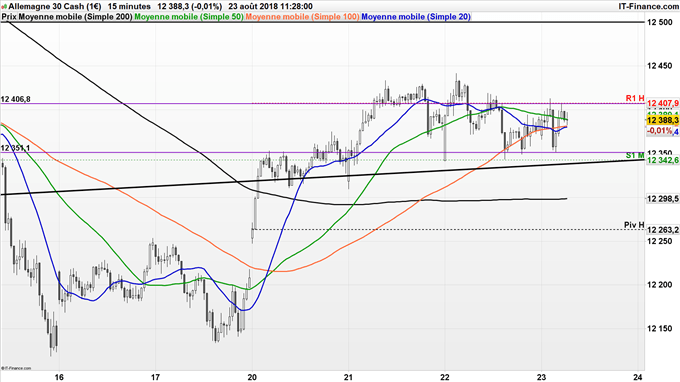Click the red '12 407,9' price tag
This screenshot has height=382, width=680.
[x=663, y=104]
